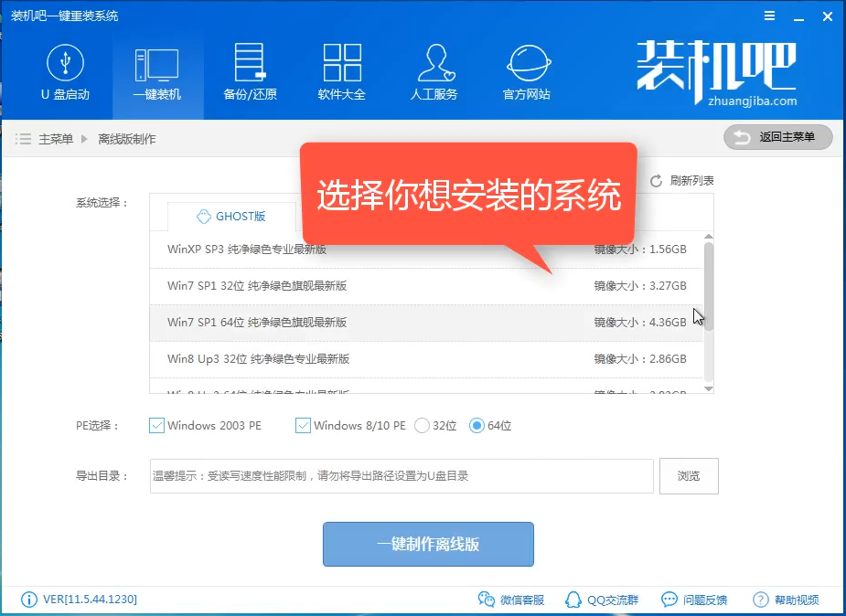
Task: Open the hamburger menu in title bar
Action: pyautogui.click(x=741, y=16)
